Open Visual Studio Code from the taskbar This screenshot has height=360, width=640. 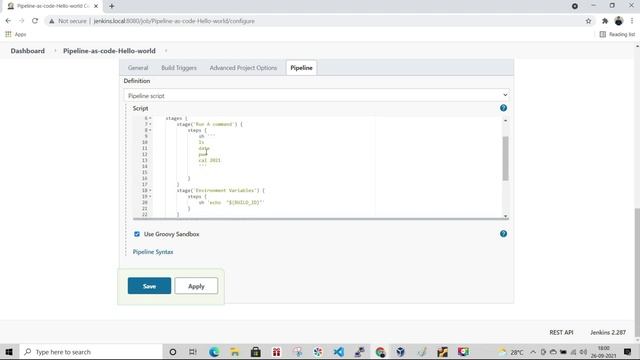(x=338, y=352)
